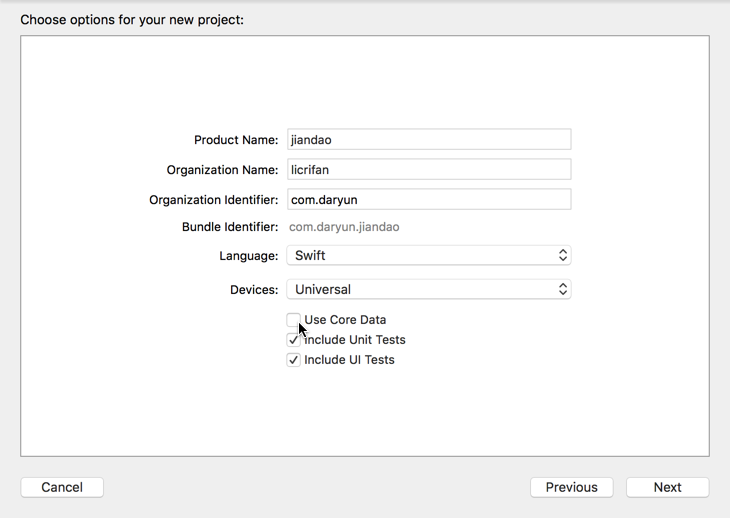This screenshot has height=518, width=730.
Task: Go back with the Previous button
Action: coord(572,487)
